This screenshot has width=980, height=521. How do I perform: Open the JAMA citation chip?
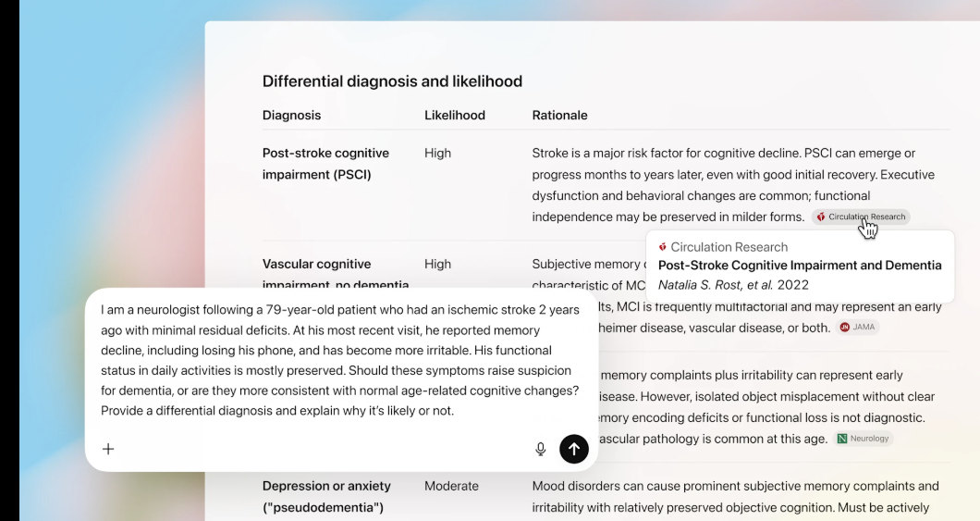pyautogui.click(x=858, y=327)
